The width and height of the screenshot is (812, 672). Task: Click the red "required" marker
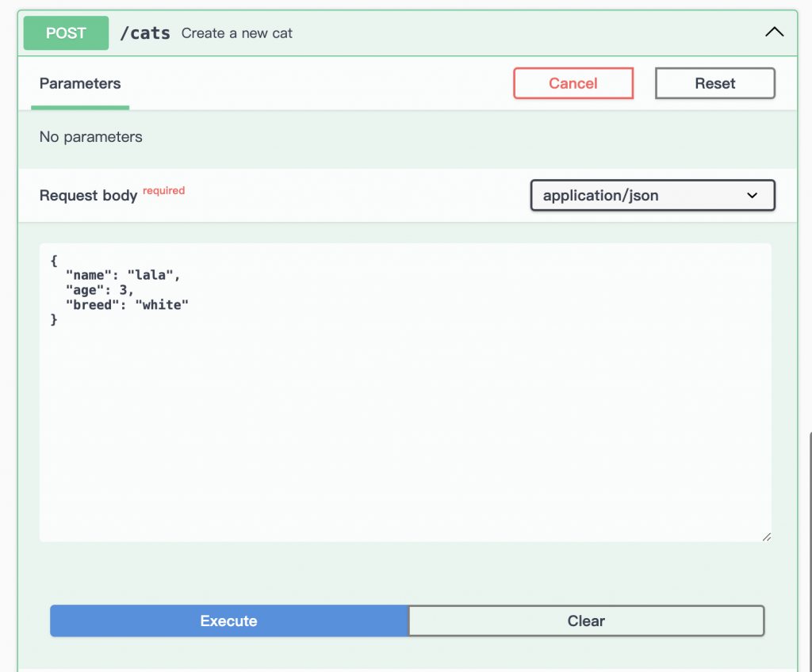coord(164,190)
